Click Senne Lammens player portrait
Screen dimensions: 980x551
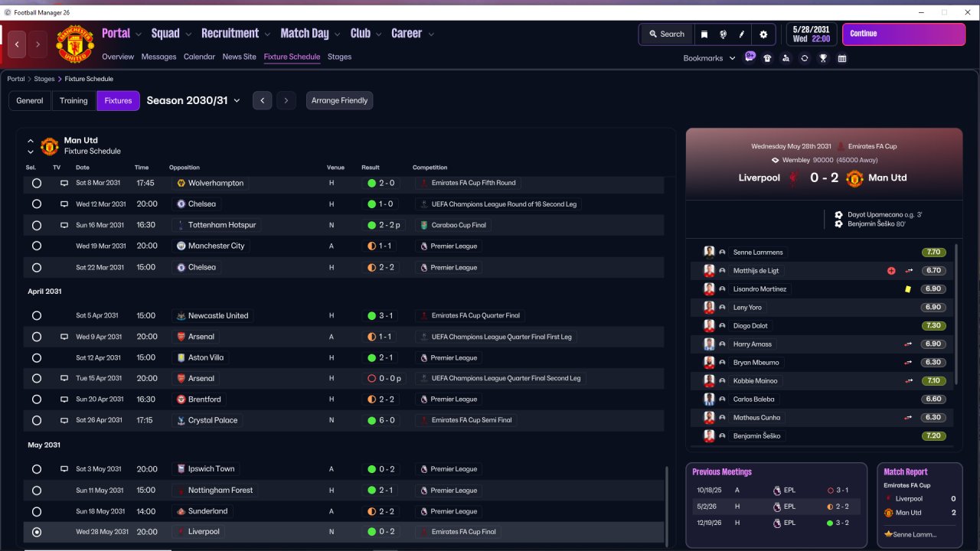tap(709, 253)
